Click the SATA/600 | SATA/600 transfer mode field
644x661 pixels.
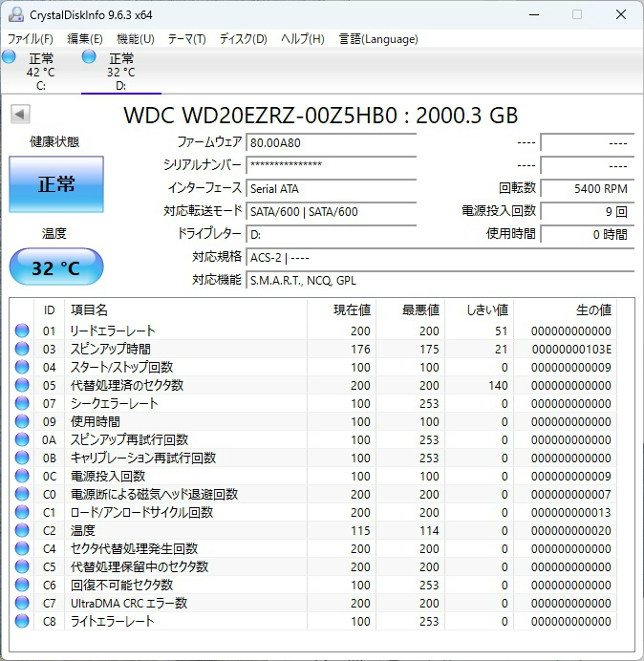pos(331,211)
